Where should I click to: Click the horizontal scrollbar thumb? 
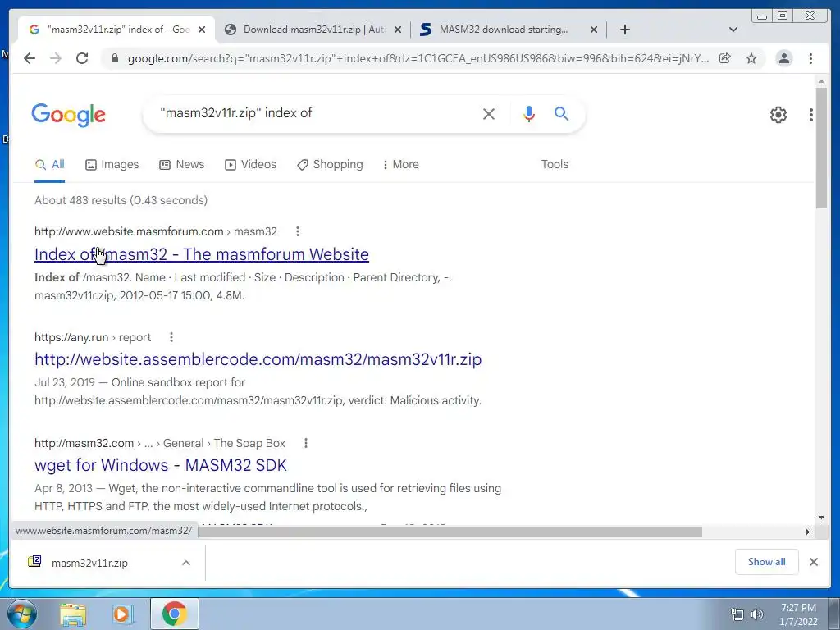pyautogui.click(x=450, y=532)
